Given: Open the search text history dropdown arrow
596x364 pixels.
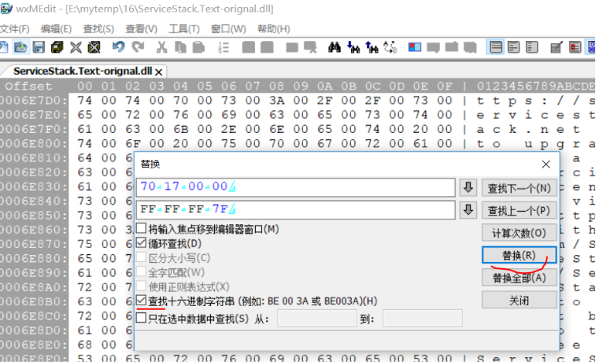Looking at the screenshot, I should pos(467,188).
